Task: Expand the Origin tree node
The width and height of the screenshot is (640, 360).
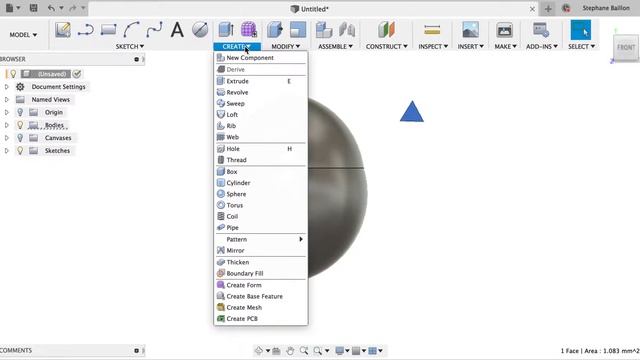Action: click(6, 112)
